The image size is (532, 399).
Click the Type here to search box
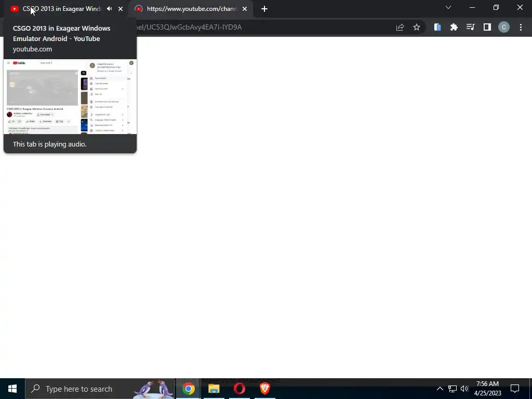100,389
